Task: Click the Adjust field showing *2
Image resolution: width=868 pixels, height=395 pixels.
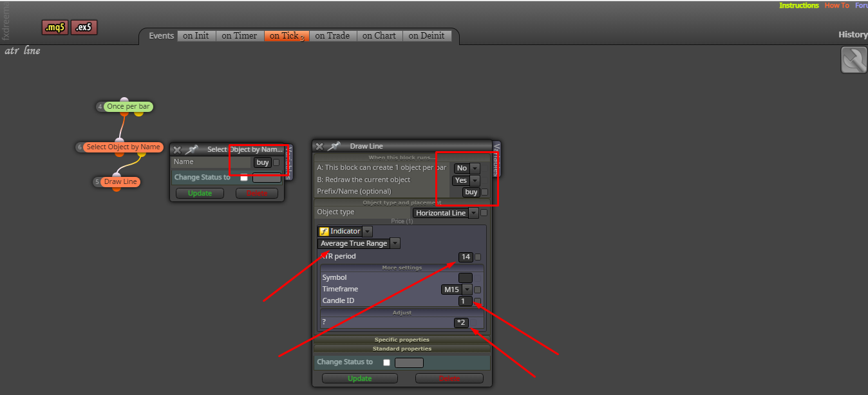Action: coord(461,323)
